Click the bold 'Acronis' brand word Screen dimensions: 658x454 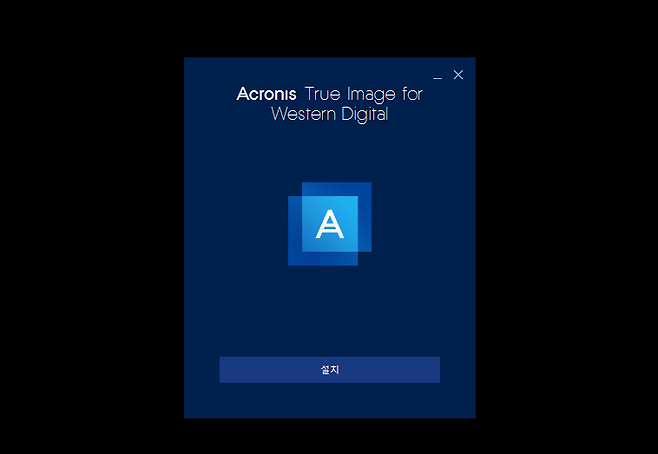point(267,95)
